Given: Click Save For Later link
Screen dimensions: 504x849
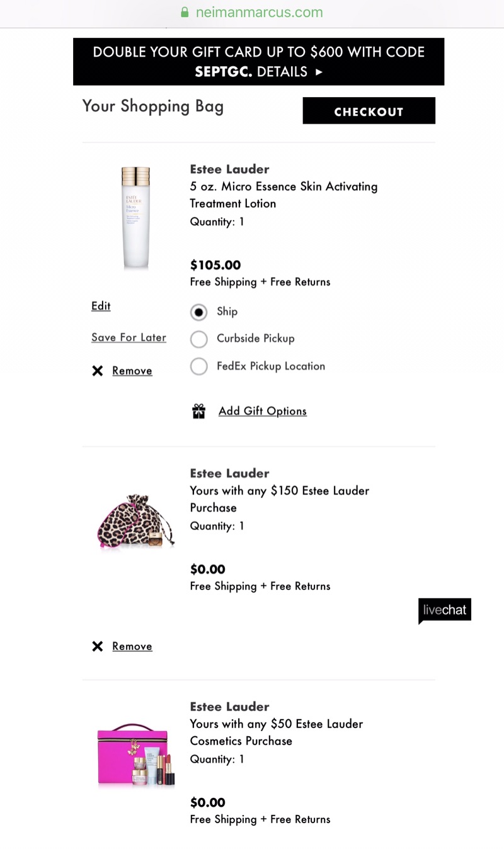Looking at the screenshot, I should [x=129, y=337].
